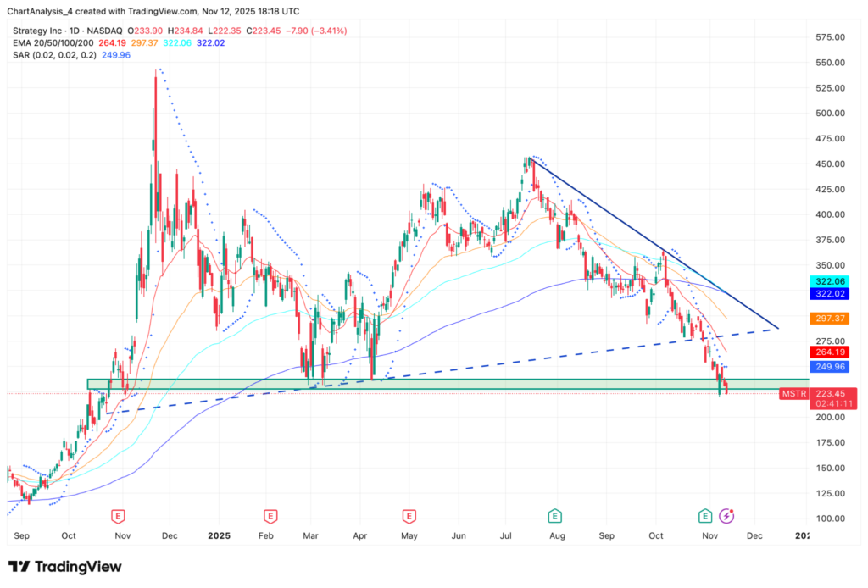Click the 2025 label on time axis
This screenshot has width=868, height=588.
pos(219,536)
